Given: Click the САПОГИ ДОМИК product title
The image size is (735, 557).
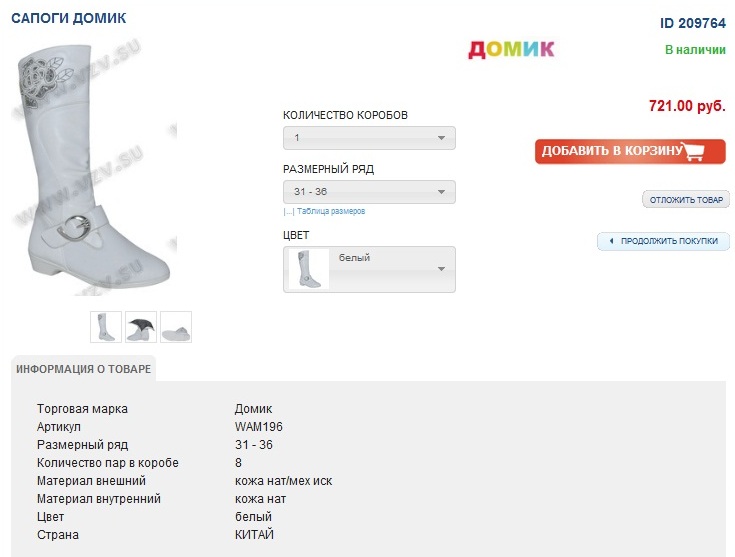Looking at the screenshot, I should click(x=69, y=19).
